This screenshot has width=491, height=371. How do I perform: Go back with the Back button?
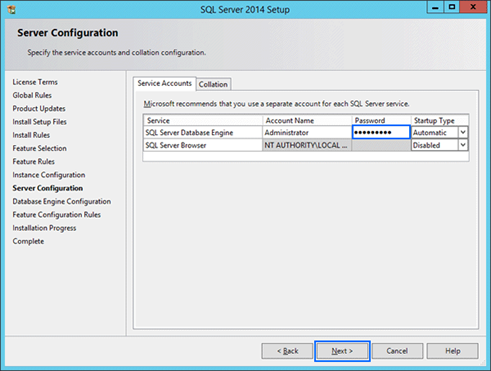287,351
